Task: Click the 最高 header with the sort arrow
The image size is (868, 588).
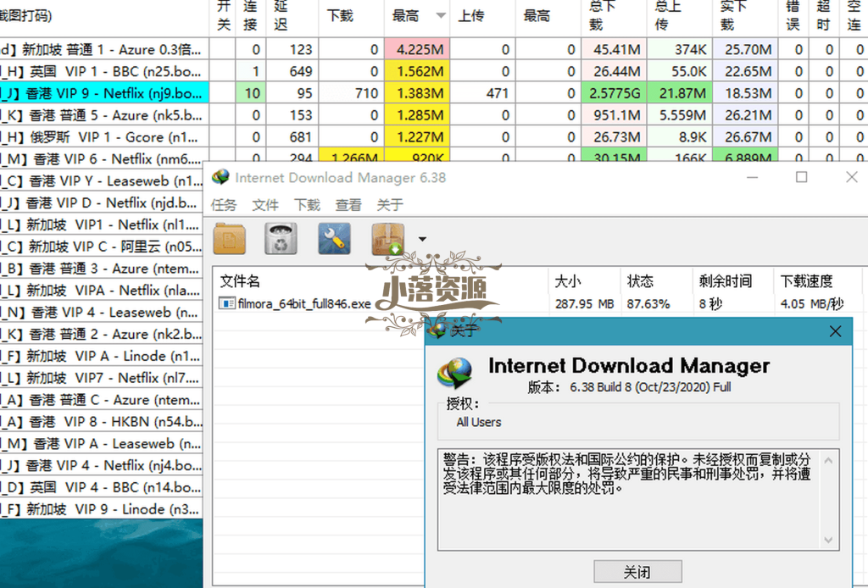Action: point(417,16)
